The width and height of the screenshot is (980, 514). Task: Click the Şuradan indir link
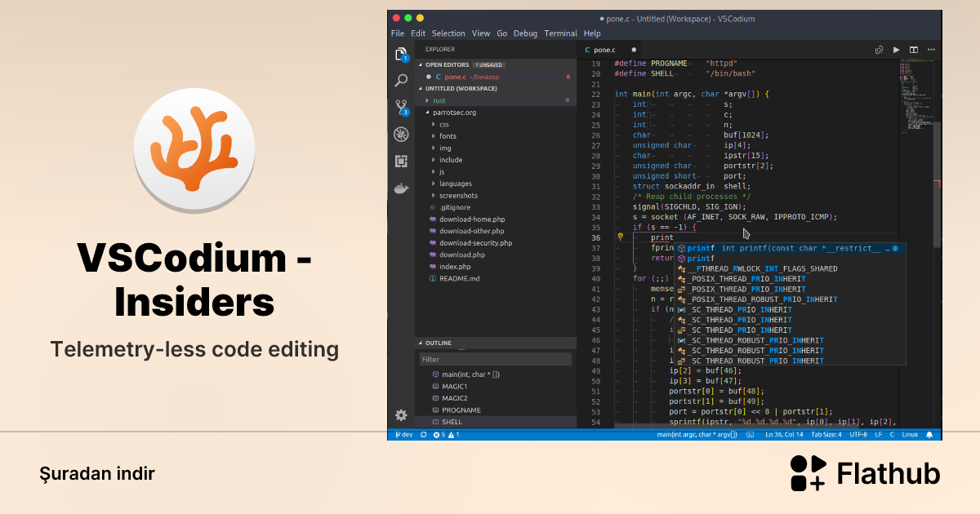(96, 473)
